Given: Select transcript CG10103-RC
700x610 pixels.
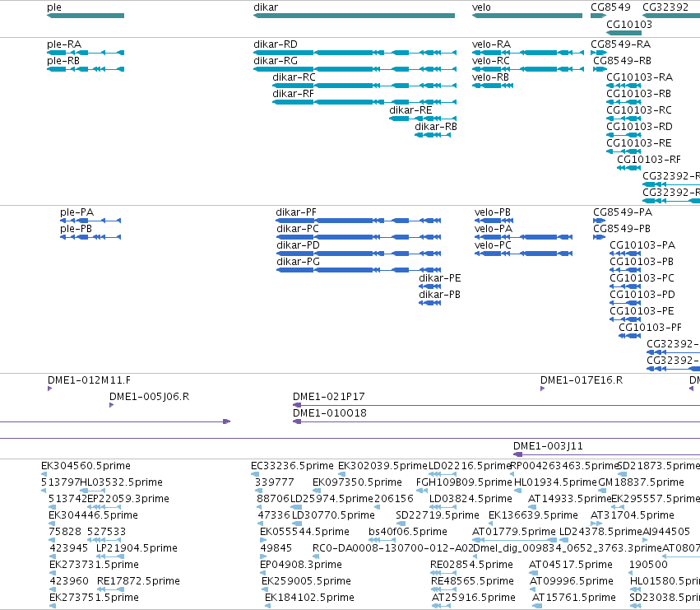Looking at the screenshot, I should click(x=624, y=119).
